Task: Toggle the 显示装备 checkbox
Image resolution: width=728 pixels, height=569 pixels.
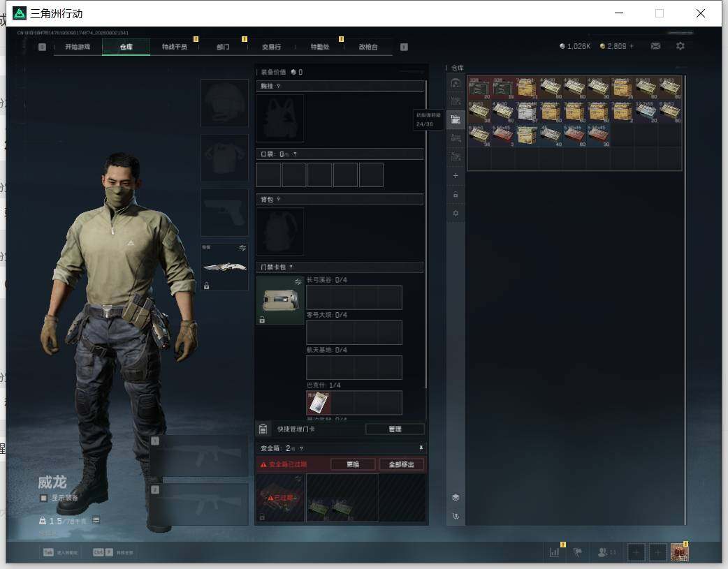Action: (x=43, y=498)
